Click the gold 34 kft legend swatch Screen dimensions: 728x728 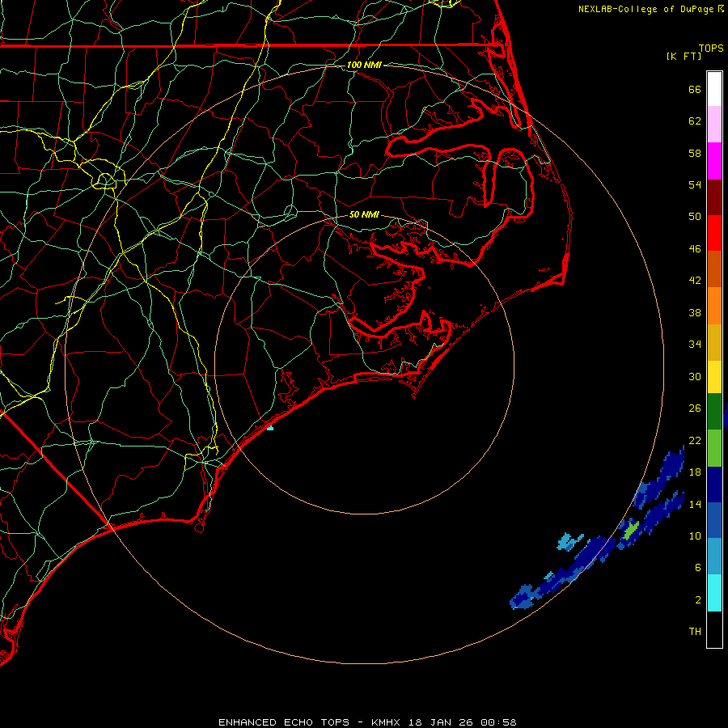click(x=714, y=342)
